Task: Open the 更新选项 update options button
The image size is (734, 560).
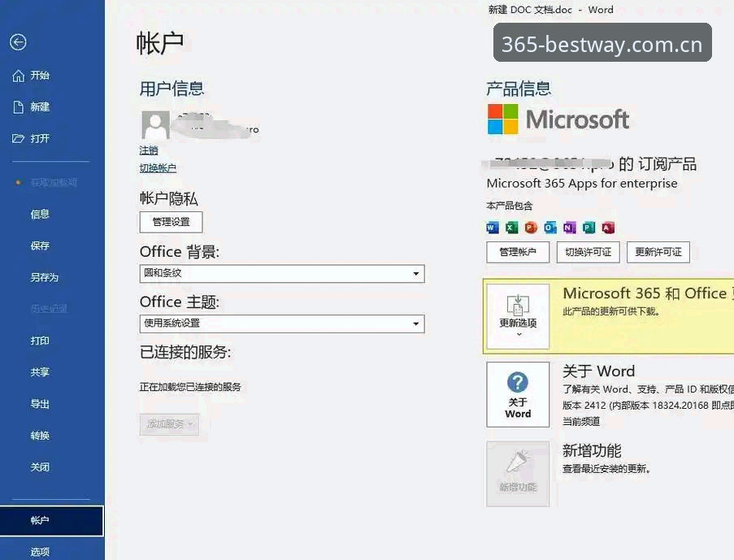Action: coord(518,316)
